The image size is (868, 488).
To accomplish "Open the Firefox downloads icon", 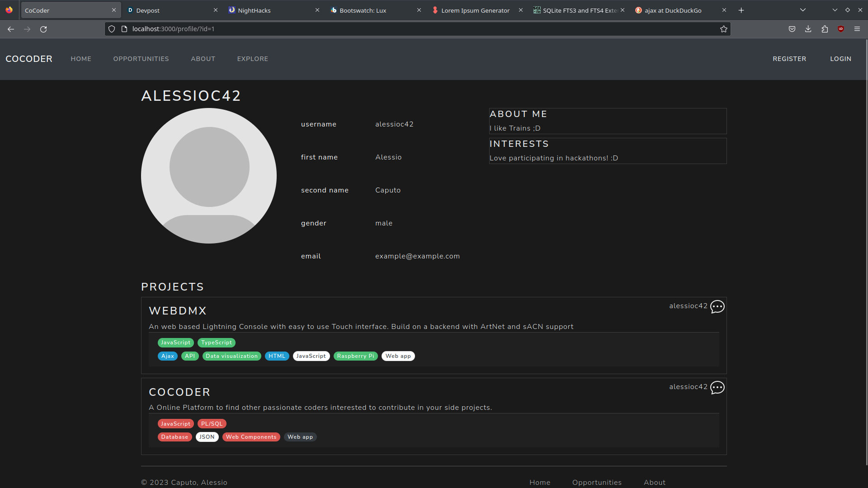I will (x=808, y=29).
